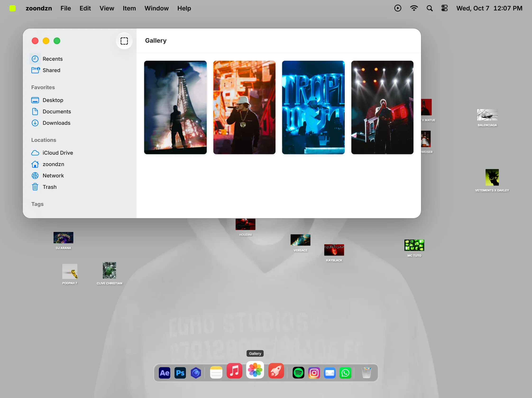Open After Effects from the dock
Viewport: 532px width, 398px height.
(x=165, y=373)
